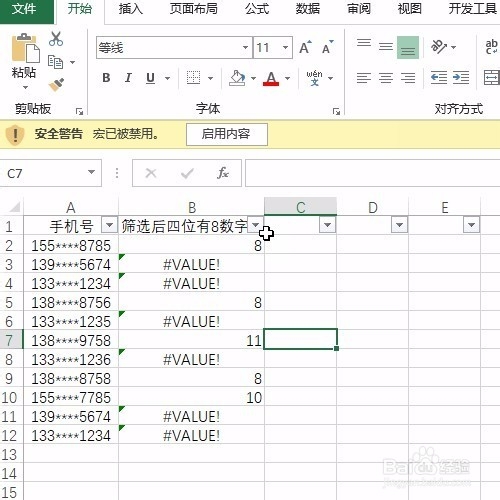Toggle Italic formatting

pyautogui.click(x=128, y=78)
